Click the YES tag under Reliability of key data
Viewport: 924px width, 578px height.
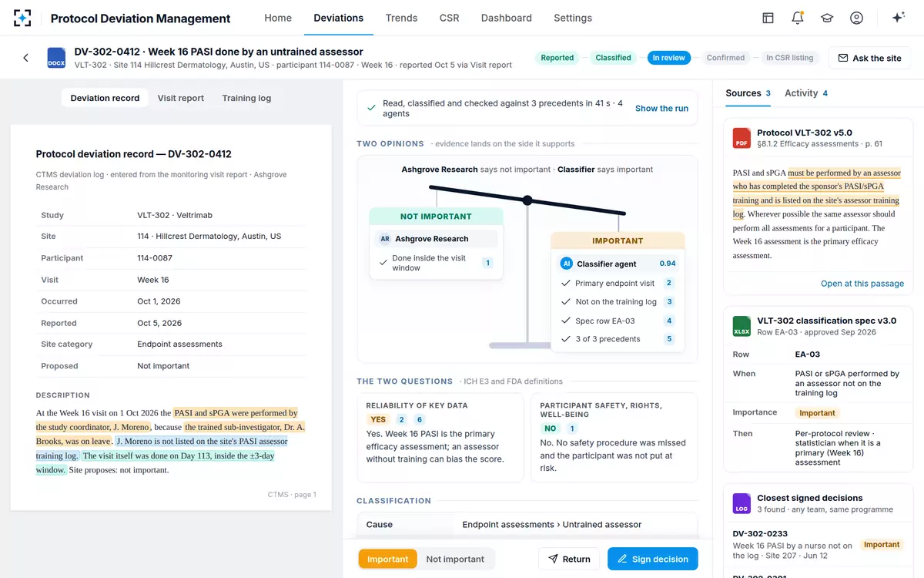tap(378, 420)
